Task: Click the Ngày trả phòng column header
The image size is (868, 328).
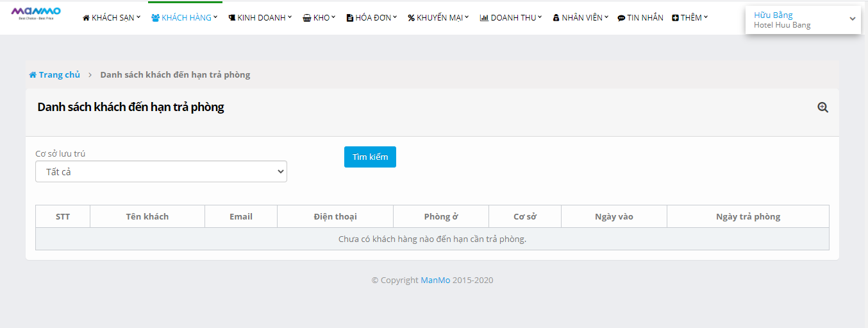Action: click(747, 217)
